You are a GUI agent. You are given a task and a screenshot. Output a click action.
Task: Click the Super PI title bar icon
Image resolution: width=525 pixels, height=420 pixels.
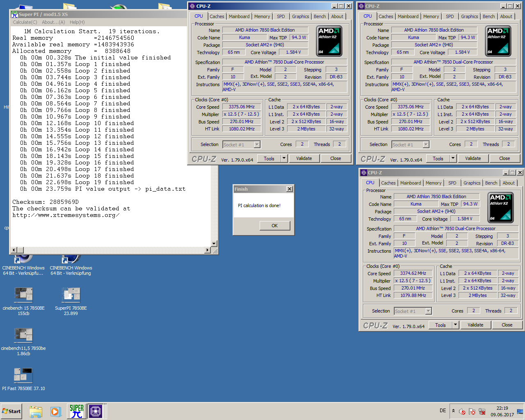tap(15, 14)
